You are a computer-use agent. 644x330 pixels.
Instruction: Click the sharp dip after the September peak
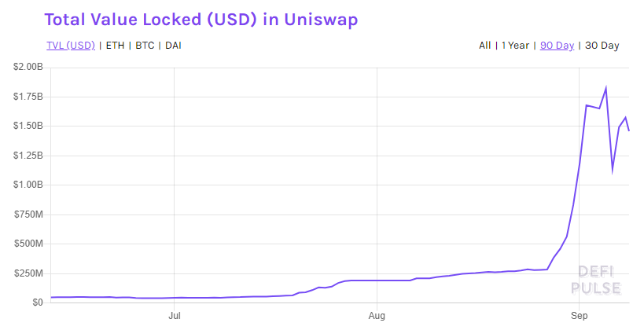pos(613,170)
